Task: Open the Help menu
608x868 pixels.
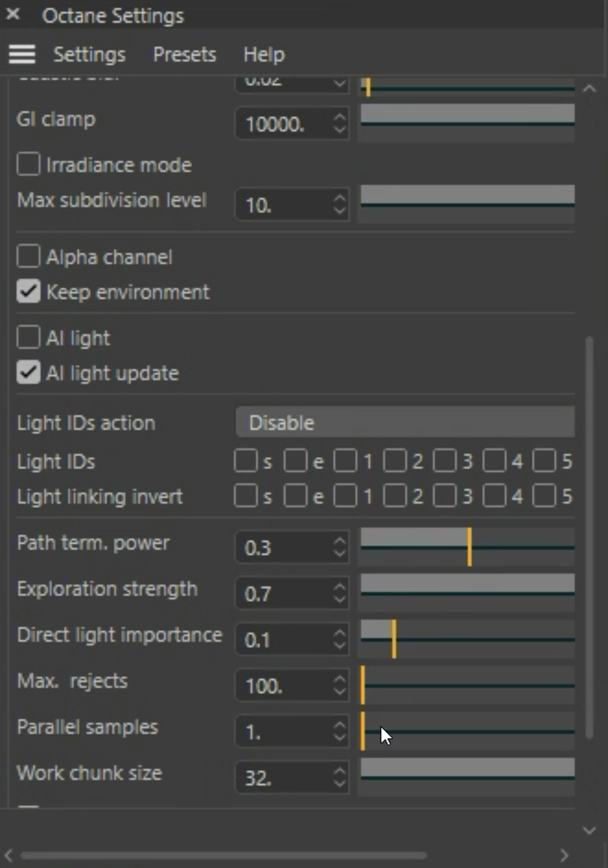Action: click(264, 54)
